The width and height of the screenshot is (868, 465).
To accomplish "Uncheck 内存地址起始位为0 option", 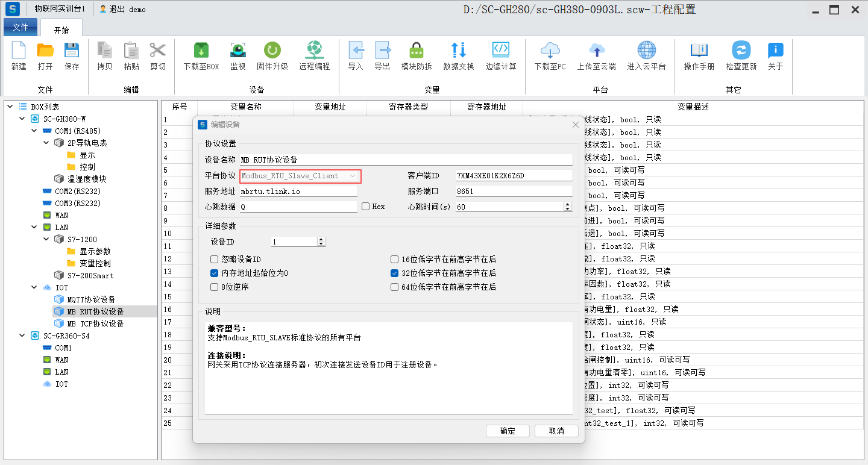I will pyautogui.click(x=214, y=273).
